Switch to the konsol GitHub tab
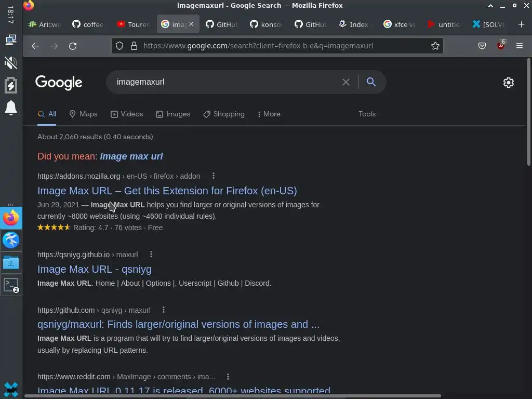Viewport: 532px width, 399px height. pos(266,24)
